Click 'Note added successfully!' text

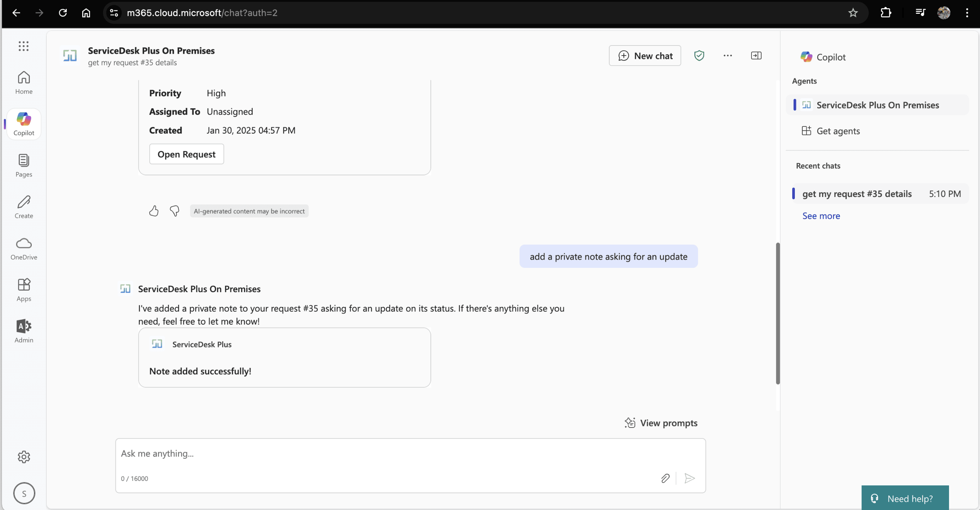200,371
